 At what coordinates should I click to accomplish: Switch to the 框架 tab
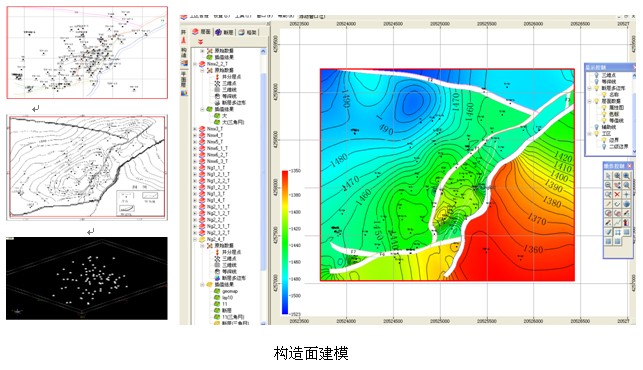(x=247, y=32)
